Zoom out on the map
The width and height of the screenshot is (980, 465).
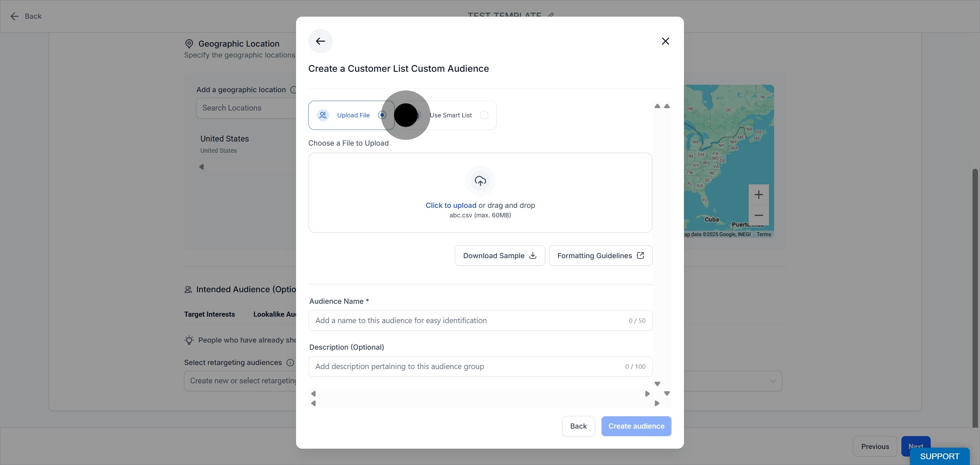pos(758,216)
